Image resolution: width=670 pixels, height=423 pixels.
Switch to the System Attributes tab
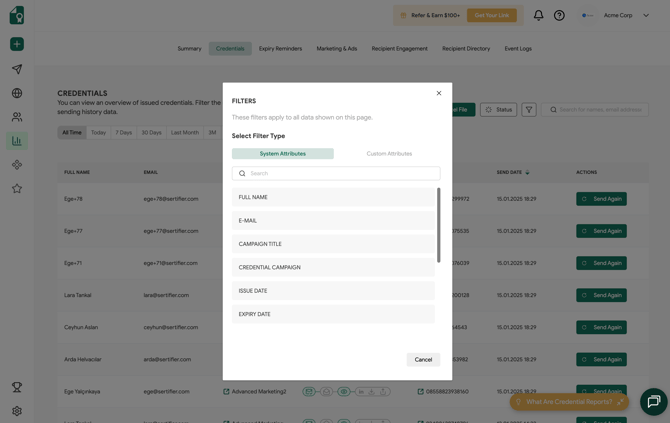[282, 154]
